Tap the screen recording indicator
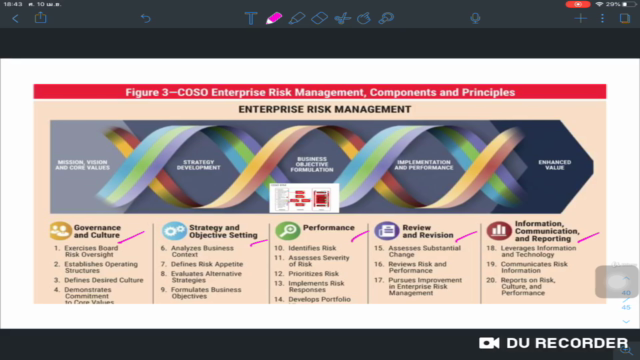The height and width of the screenshot is (360, 640). coord(578,4)
